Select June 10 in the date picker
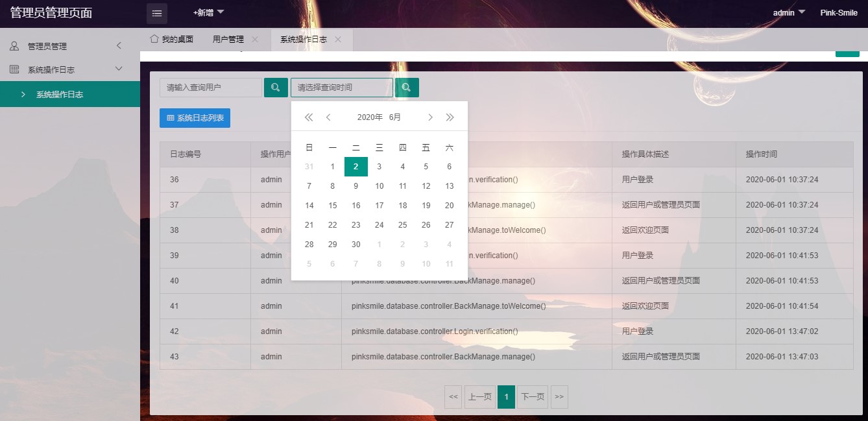The width and height of the screenshot is (868, 421). click(x=380, y=186)
